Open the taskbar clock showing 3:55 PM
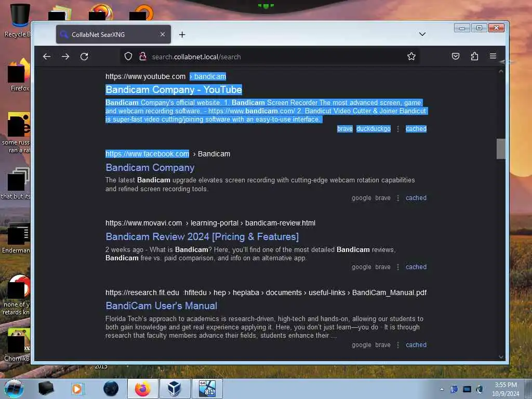Screen dimensions: 532x399 pos(506,389)
